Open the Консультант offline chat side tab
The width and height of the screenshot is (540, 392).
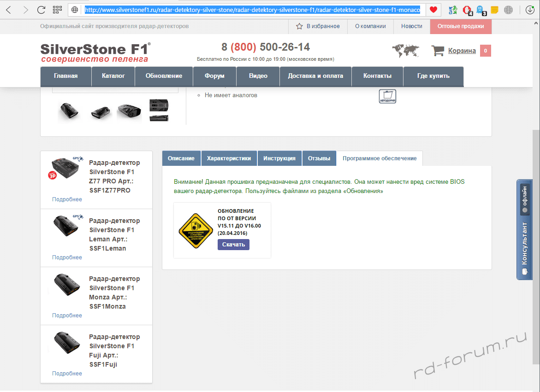click(524, 229)
